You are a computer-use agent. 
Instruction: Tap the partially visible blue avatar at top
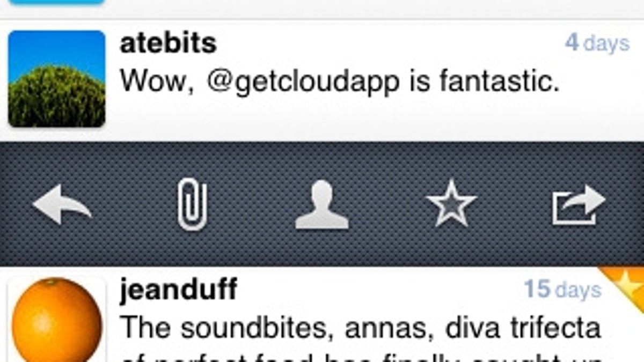(x=57, y=2)
